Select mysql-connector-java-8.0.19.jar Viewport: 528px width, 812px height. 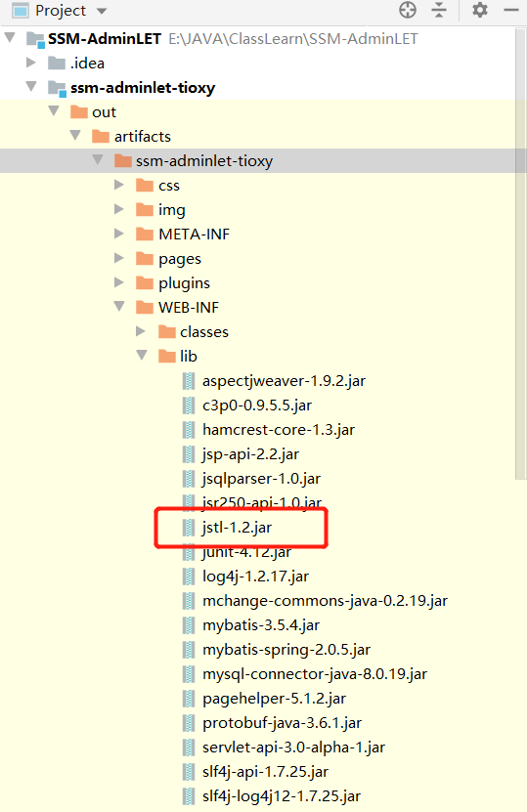coord(315,674)
